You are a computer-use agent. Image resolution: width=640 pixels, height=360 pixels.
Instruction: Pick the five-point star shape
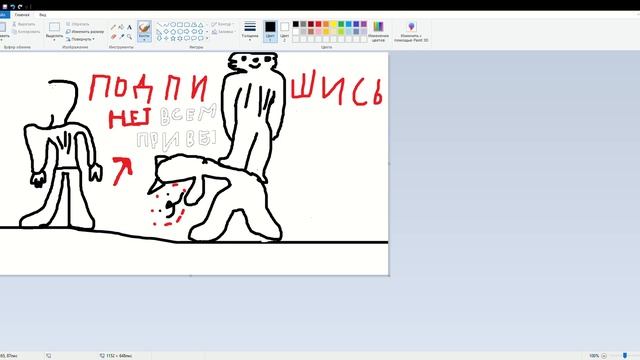(x=173, y=38)
